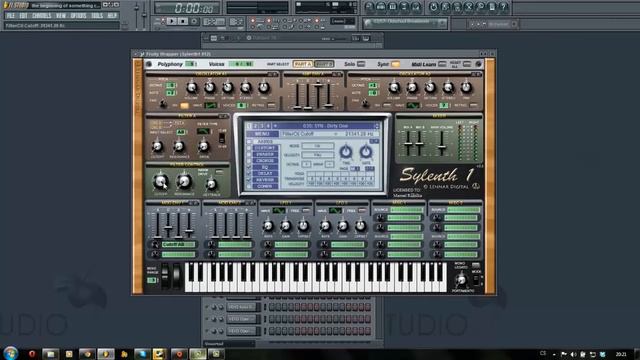Viewport: 640px width, 360px height.
Task: Open Mod Env 1 'Cutoff AB' destination
Action: click(178, 244)
